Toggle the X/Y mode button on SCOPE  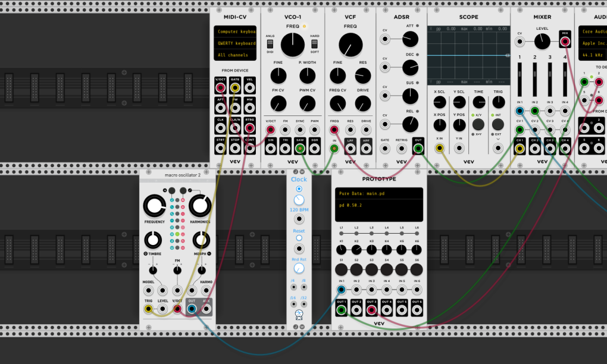478,124
